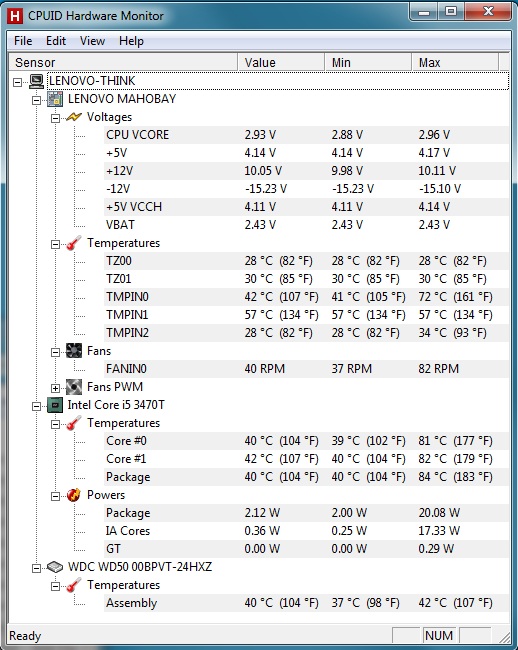518x650 pixels.
Task: Click the Sensor column header
Action: (123, 63)
